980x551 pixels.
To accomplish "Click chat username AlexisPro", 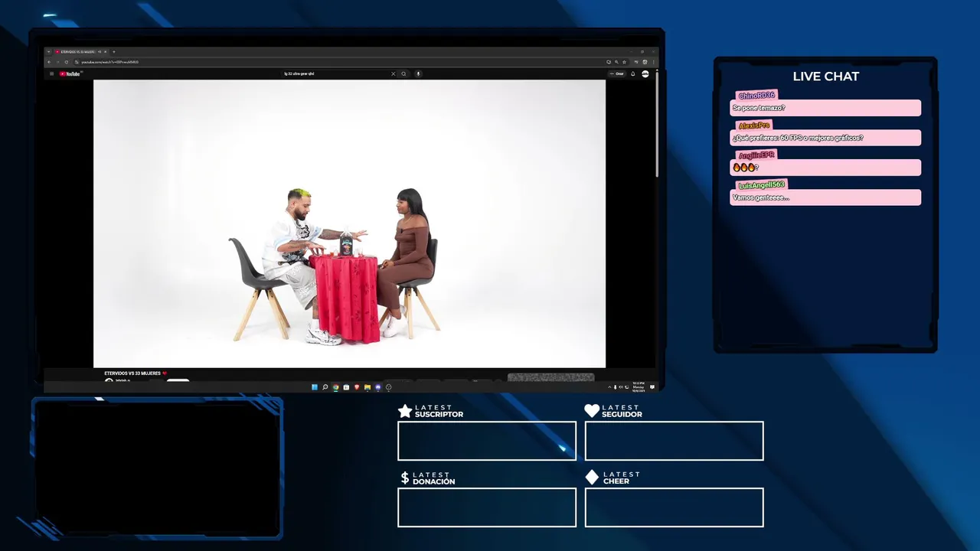I will 754,126.
